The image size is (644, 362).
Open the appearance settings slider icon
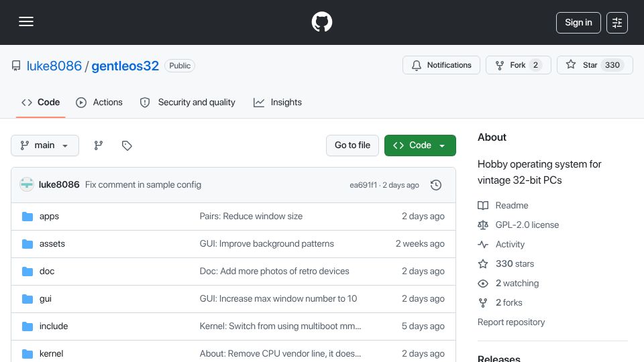(617, 23)
